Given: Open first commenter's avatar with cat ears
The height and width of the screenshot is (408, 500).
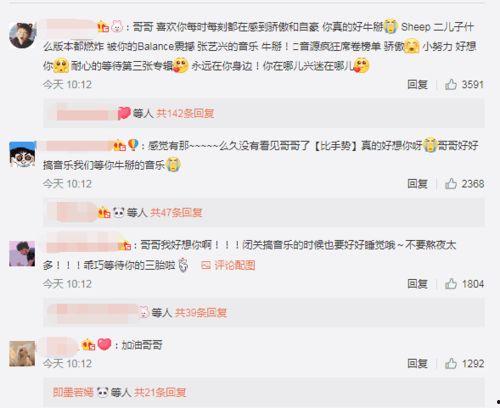Looking at the screenshot, I should tap(22, 36).
